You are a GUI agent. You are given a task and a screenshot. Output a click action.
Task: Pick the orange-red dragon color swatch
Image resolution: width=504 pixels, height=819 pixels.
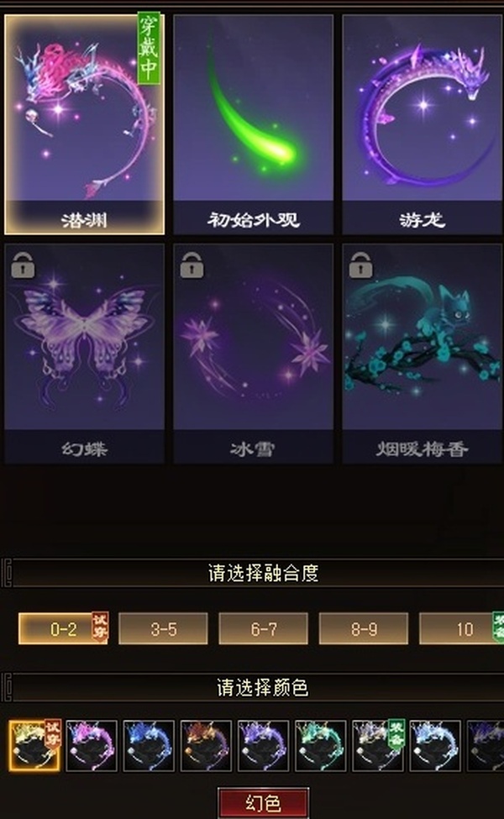tap(207, 746)
